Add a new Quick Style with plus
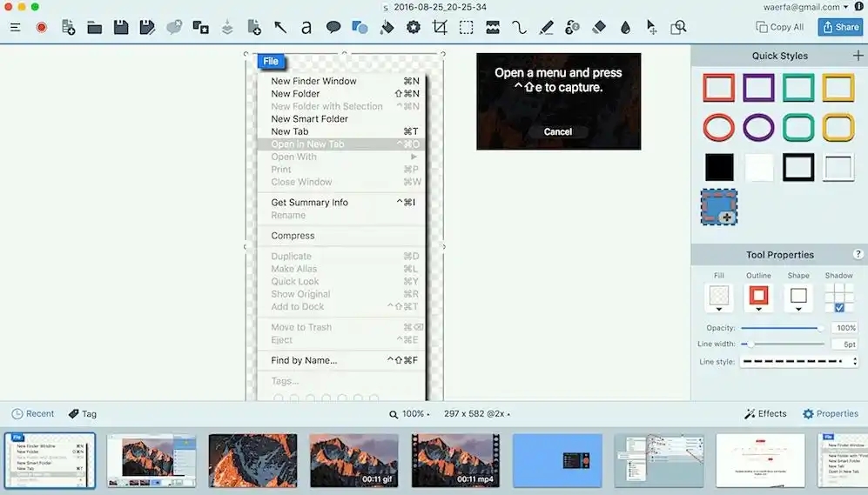This screenshot has height=495, width=868. (858, 56)
